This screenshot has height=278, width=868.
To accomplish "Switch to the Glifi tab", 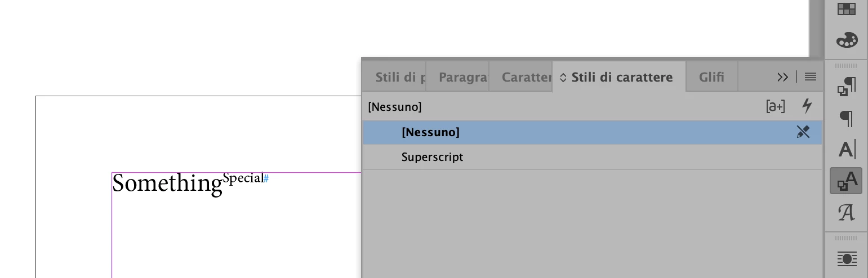I will click(x=711, y=77).
